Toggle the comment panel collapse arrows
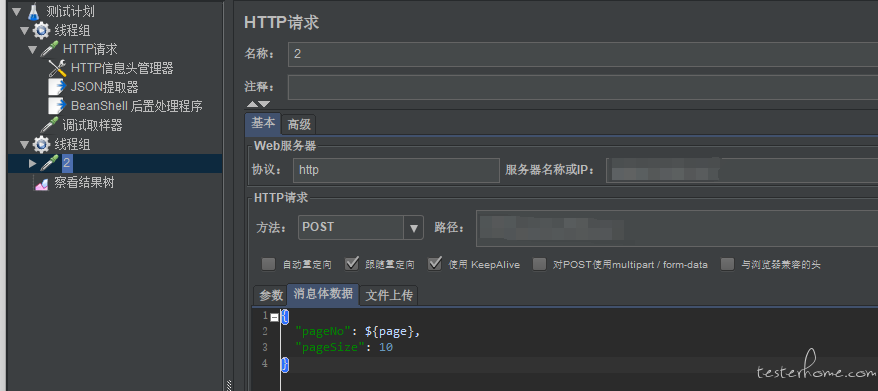 pos(258,104)
